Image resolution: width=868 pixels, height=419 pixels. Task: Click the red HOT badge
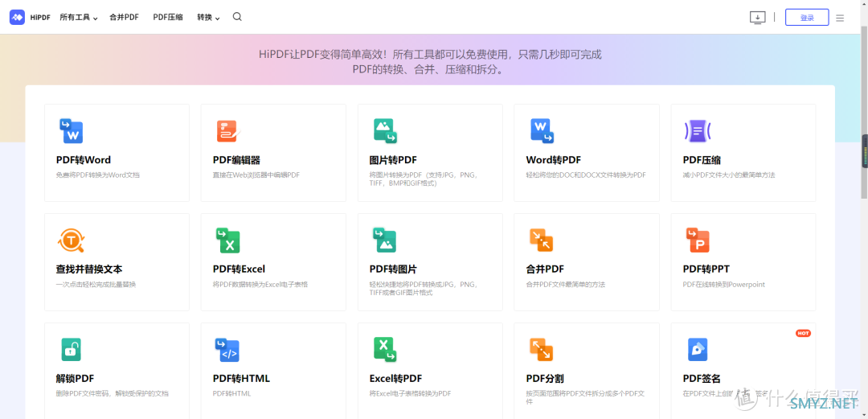803,333
